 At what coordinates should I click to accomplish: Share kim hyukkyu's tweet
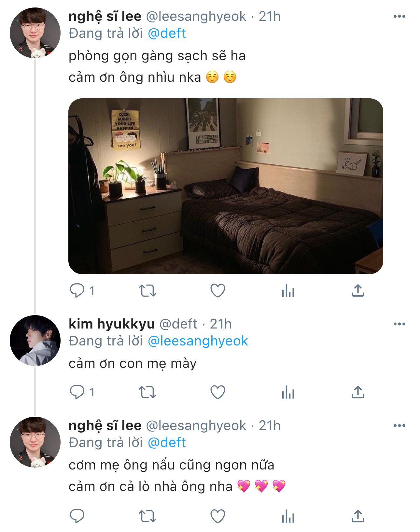[x=358, y=392]
